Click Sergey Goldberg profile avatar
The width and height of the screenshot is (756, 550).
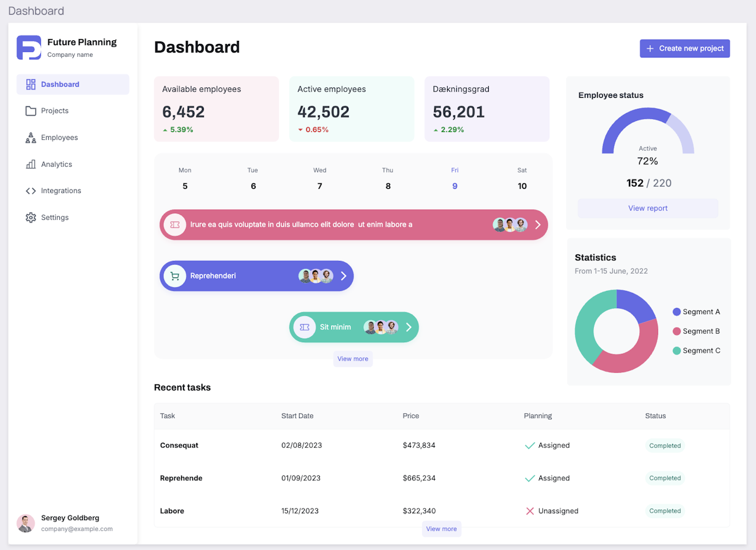[x=26, y=523]
